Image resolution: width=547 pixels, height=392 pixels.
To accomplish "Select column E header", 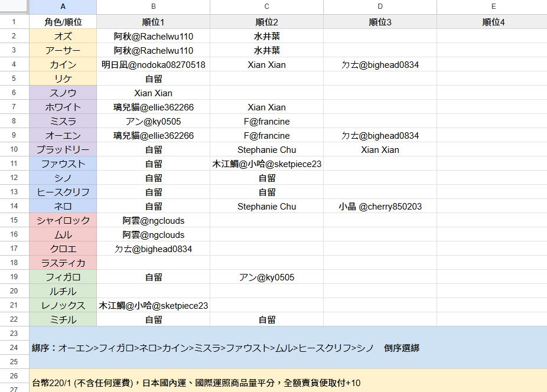I will click(x=493, y=6).
